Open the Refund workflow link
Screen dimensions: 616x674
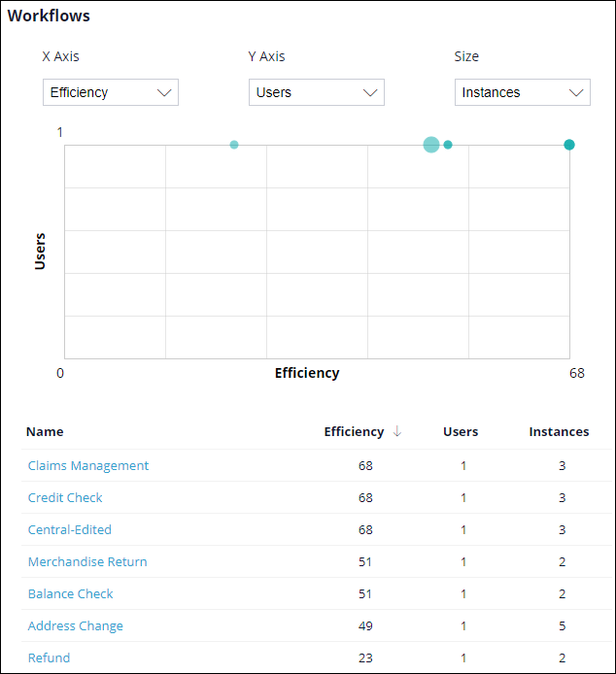(49, 657)
